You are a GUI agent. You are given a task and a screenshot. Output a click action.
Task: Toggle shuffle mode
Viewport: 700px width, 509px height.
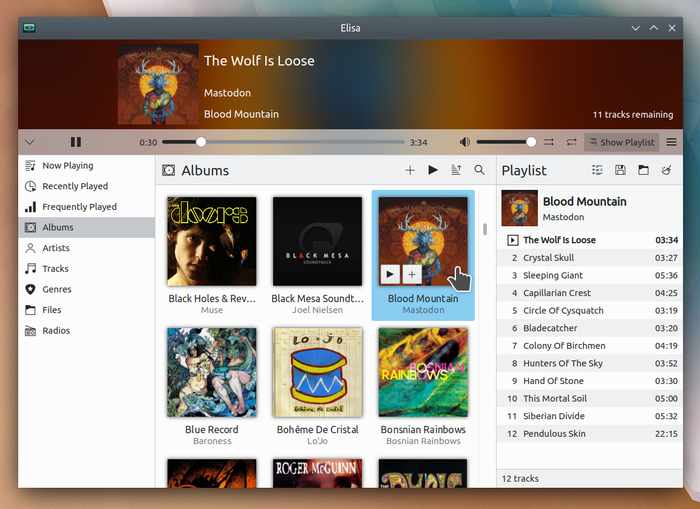pyautogui.click(x=549, y=142)
